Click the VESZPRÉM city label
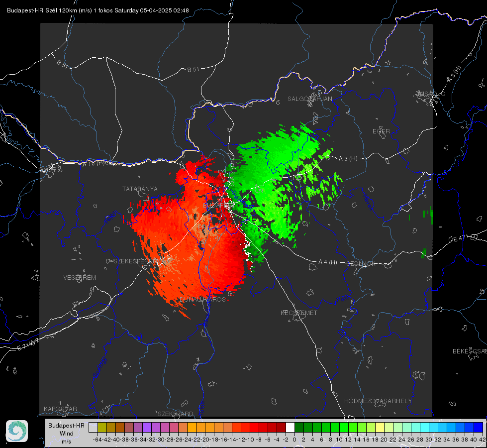Viewport: 487px width, 448px height. point(80,278)
